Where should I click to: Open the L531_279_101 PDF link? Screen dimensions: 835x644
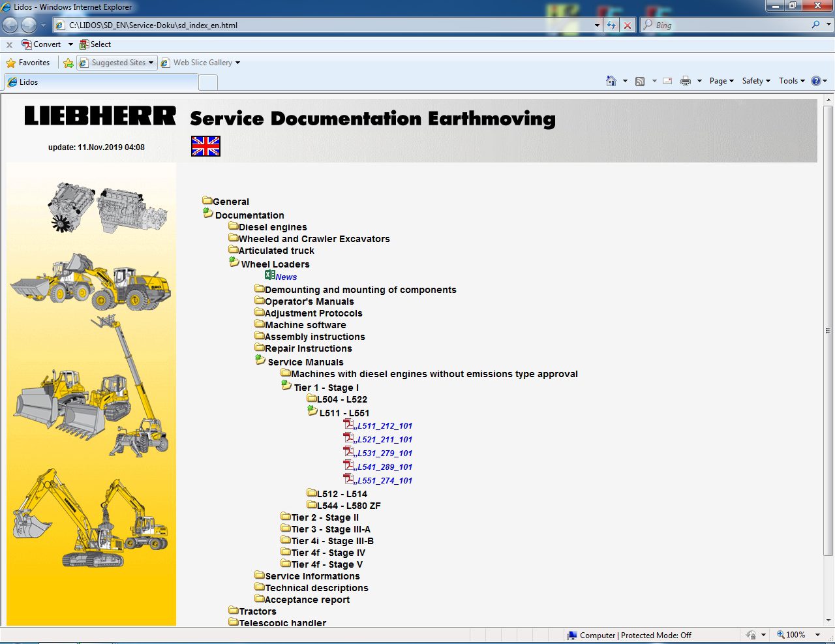[385, 453]
